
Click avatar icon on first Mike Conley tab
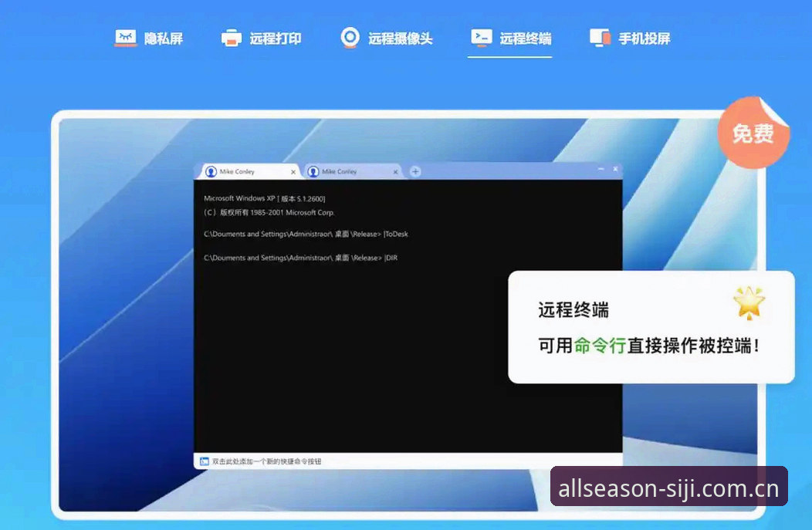coord(211,171)
